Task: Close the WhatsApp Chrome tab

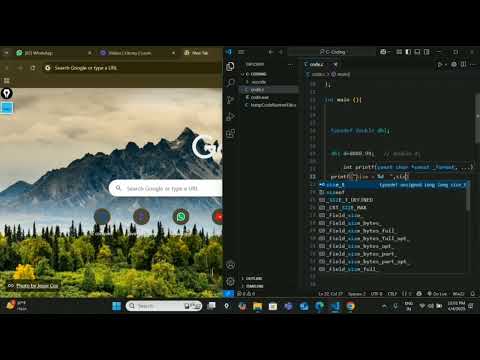Action: (90, 53)
